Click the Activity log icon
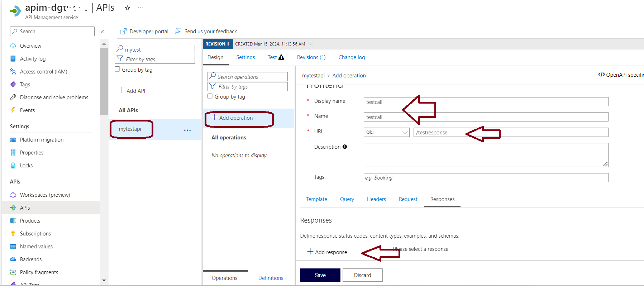Viewport: 644px width, 286px height. click(x=13, y=59)
